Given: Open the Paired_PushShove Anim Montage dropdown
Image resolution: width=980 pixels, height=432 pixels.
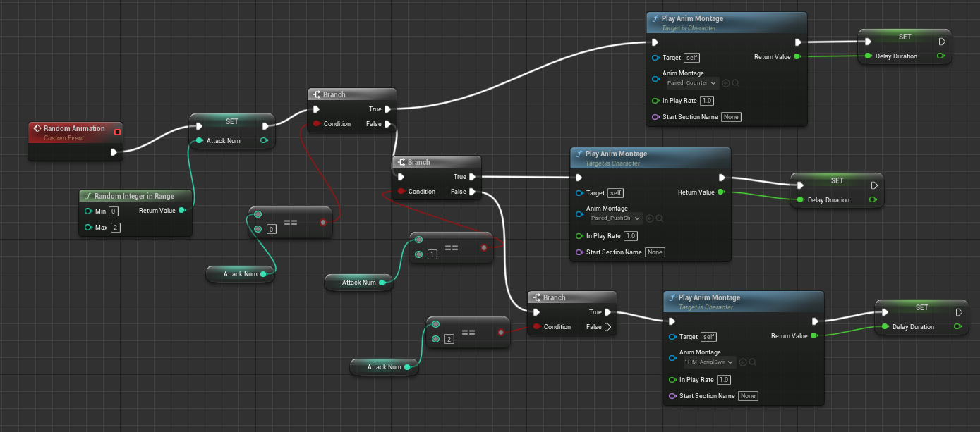Looking at the screenshot, I should click(616, 218).
